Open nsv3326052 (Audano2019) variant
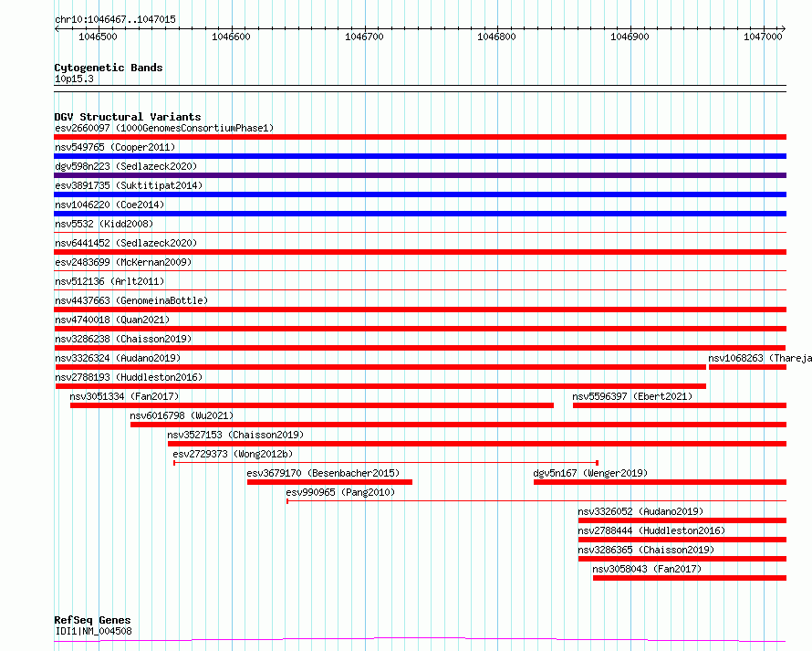The width and height of the screenshot is (812, 651). (640, 511)
